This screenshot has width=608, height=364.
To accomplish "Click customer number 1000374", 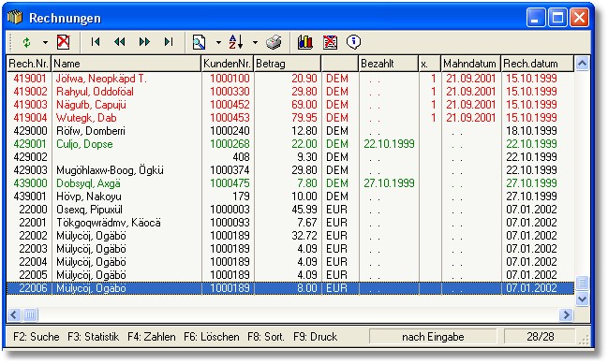I will pyautogui.click(x=230, y=170).
